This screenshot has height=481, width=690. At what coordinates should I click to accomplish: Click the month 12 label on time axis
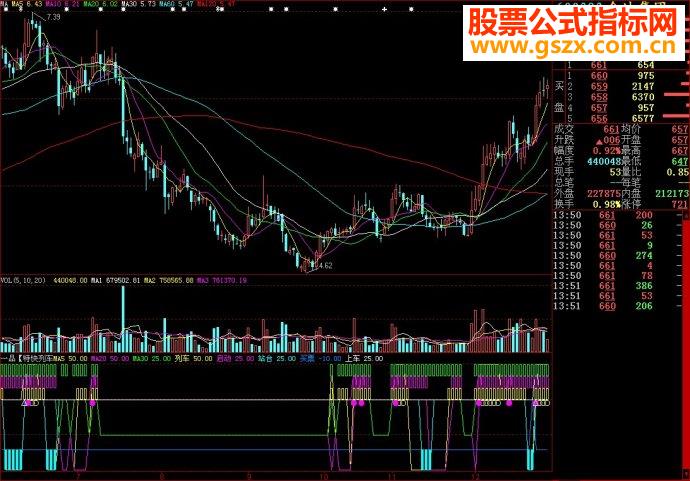pyautogui.click(x=475, y=476)
